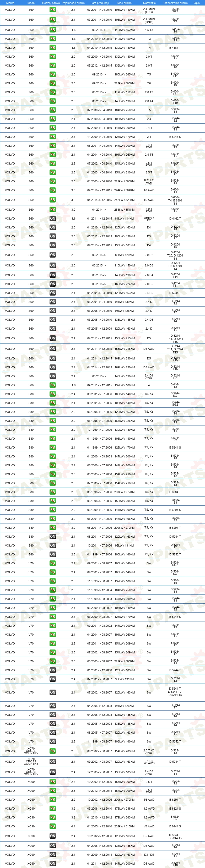Select engine code D 4162 T
The width and height of the screenshot is (205, 868).
(x=175, y=218)
